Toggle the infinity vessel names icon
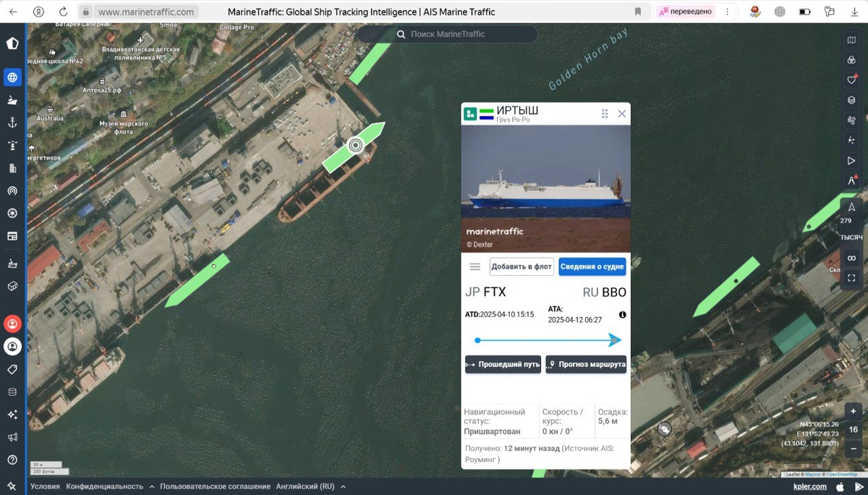The width and height of the screenshot is (868, 495). pyautogui.click(x=851, y=258)
